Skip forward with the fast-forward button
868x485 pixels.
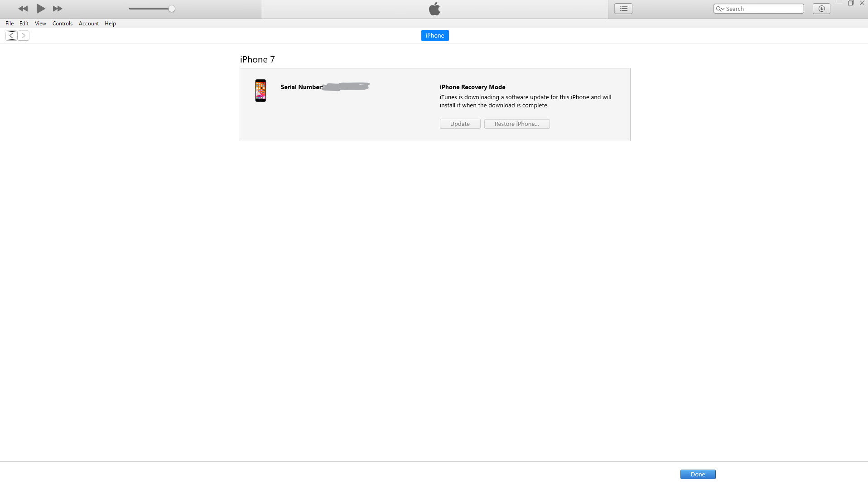pos(58,9)
